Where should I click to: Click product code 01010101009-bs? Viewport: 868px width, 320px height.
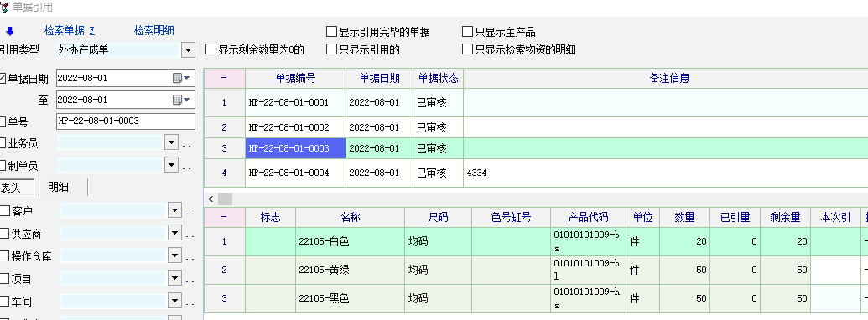coord(588,241)
